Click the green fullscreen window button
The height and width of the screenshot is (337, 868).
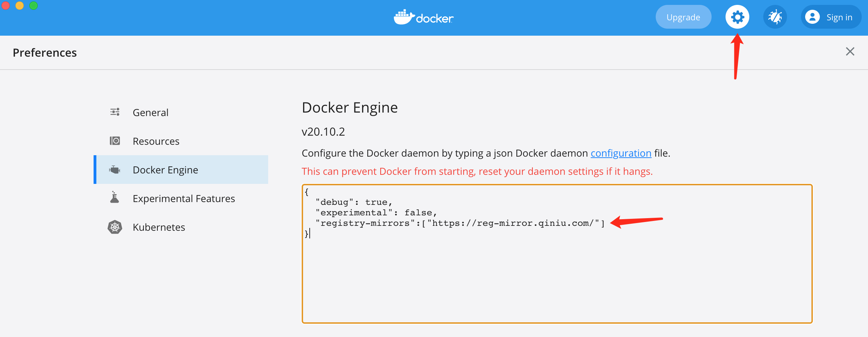34,5
